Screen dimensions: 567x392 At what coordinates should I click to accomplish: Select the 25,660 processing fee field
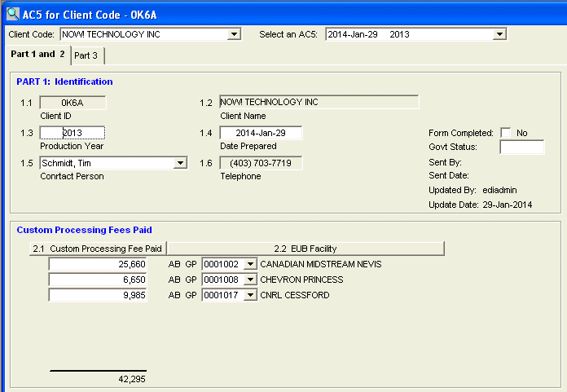coord(99,264)
